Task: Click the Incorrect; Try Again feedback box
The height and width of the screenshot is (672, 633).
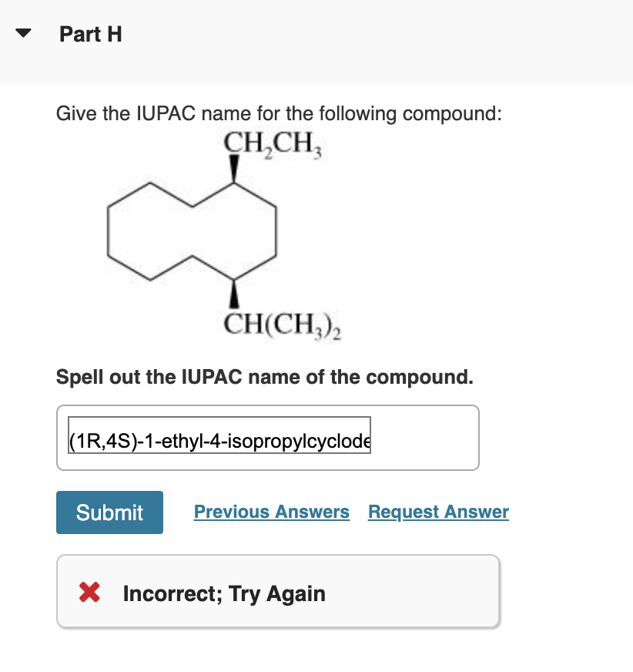Action: point(279,590)
